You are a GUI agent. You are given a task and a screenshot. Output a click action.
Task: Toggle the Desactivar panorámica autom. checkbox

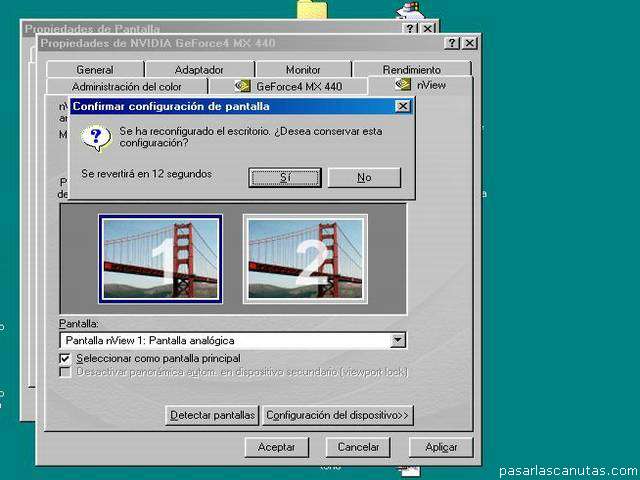65,372
